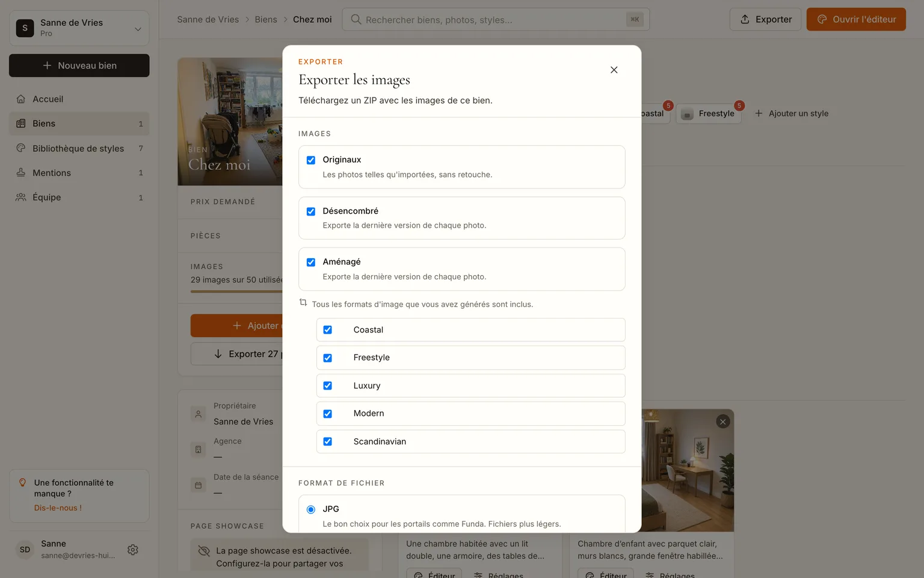Open settings via the gear icon
Image resolution: width=924 pixels, height=578 pixels.
133,550
